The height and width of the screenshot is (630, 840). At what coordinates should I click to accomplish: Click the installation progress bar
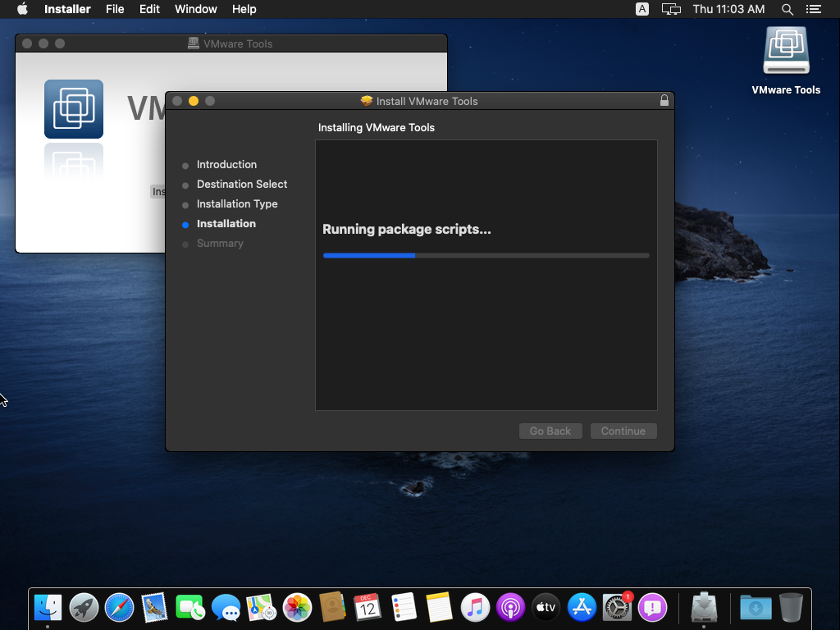coord(486,255)
